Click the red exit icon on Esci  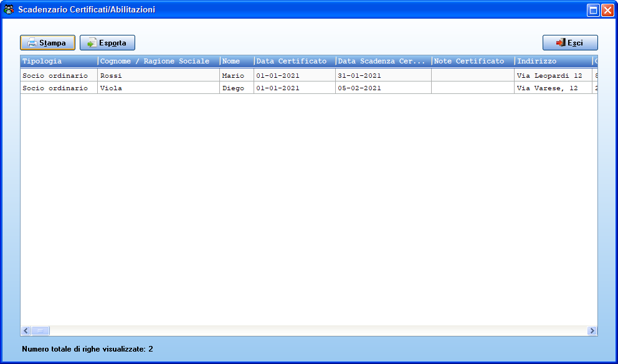pyautogui.click(x=561, y=42)
